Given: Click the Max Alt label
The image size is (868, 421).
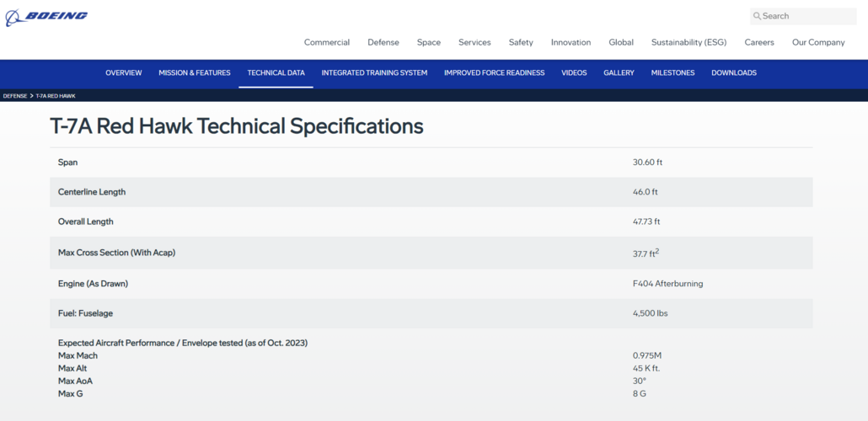Looking at the screenshot, I should point(72,369).
